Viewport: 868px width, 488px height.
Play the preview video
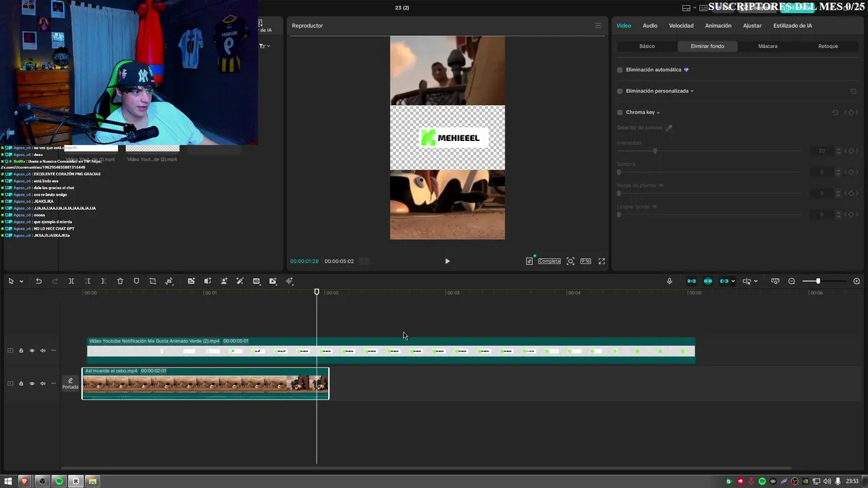[x=447, y=261]
